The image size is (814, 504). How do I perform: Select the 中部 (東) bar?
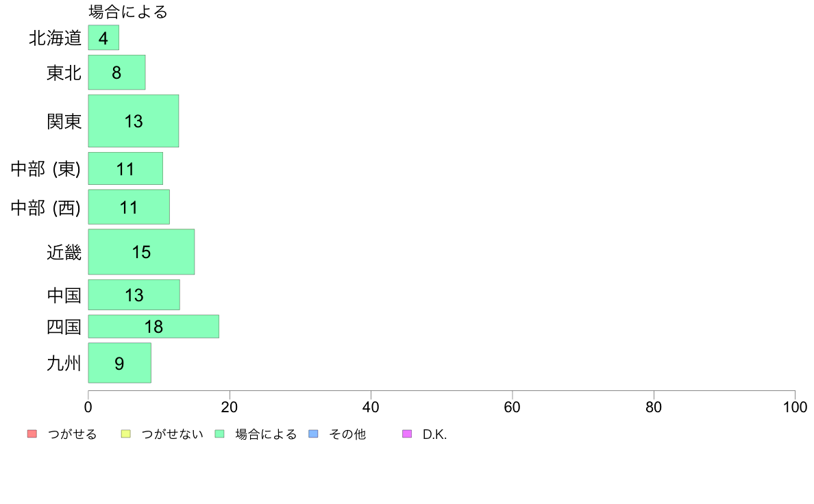(125, 168)
